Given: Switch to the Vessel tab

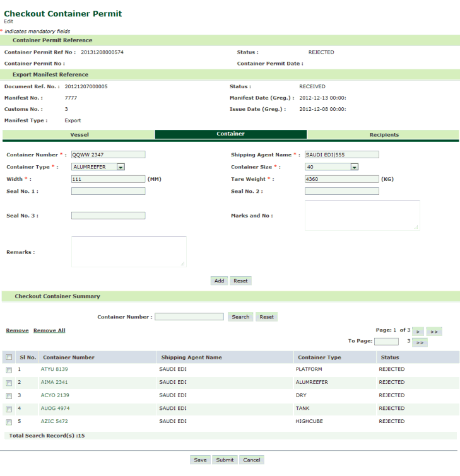Looking at the screenshot, I should click(79, 134).
